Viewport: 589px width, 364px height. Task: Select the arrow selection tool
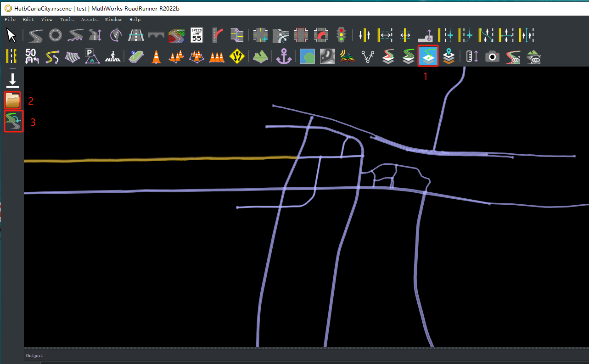pyautogui.click(x=11, y=35)
